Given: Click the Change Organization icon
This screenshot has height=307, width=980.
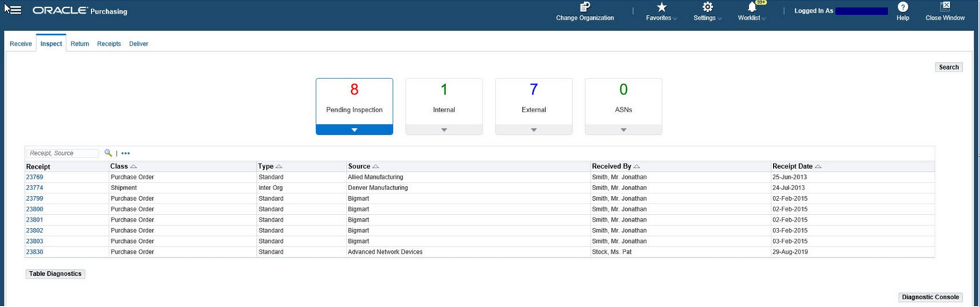Looking at the screenshot, I should point(585,7).
